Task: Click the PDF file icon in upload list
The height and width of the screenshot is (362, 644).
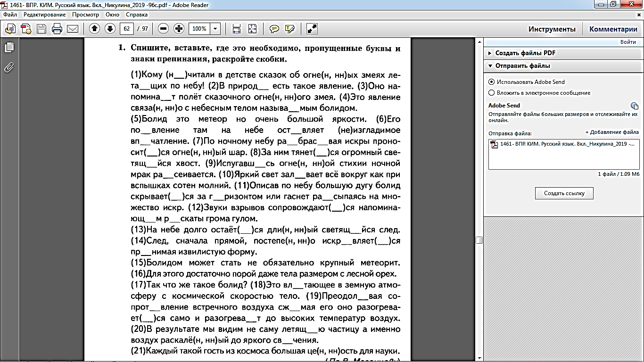Action: [x=495, y=144]
